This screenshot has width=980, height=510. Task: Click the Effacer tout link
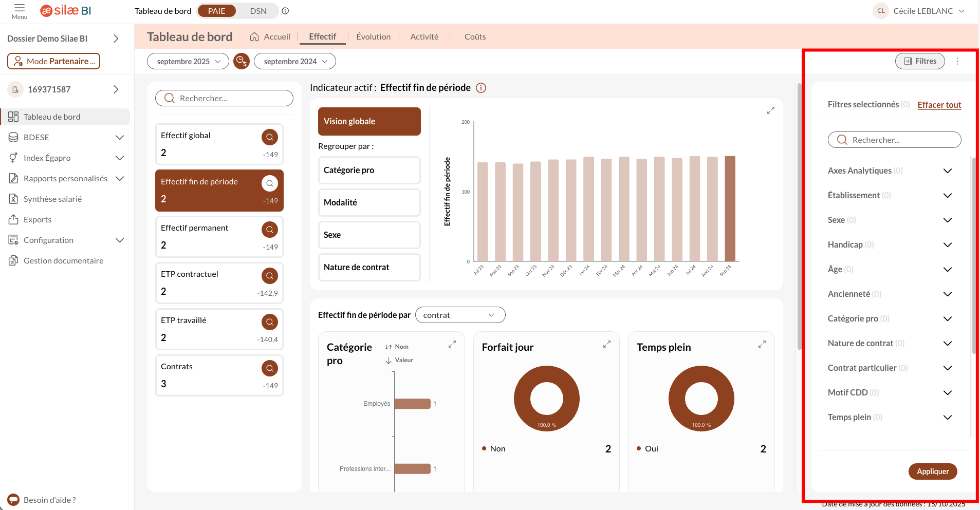click(939, 105)
